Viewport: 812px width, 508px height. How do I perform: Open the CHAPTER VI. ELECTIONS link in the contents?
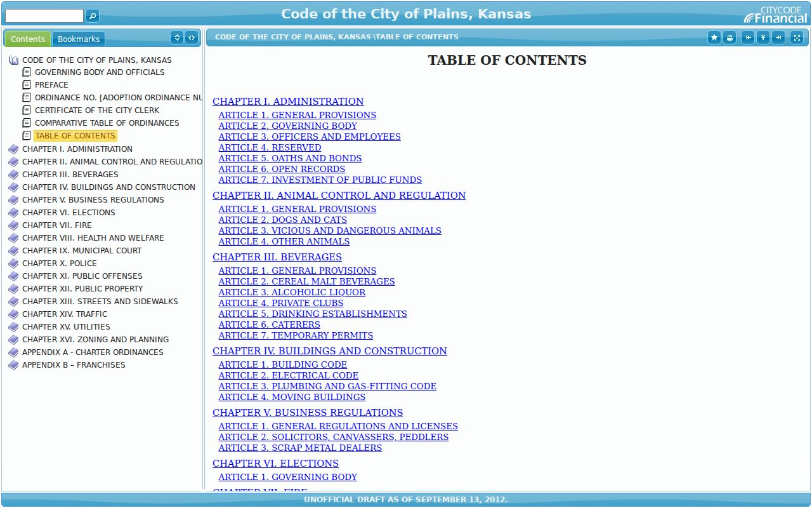coord(275,464)
